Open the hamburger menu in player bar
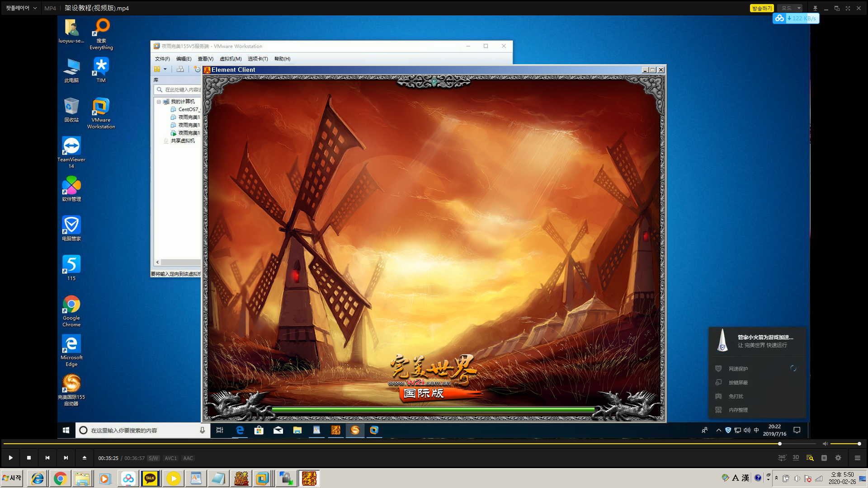The height and width of the screenshot is (488, 868). (x=857, y=458)
